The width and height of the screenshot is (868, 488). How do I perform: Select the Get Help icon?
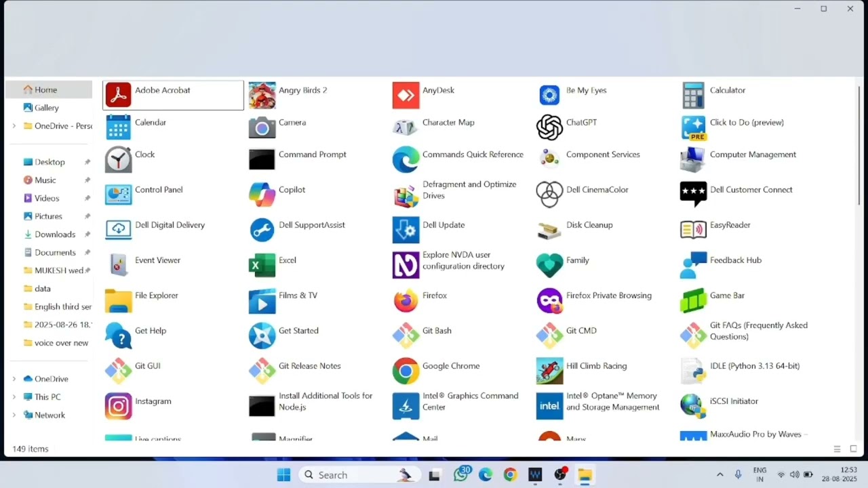(118, 335)
